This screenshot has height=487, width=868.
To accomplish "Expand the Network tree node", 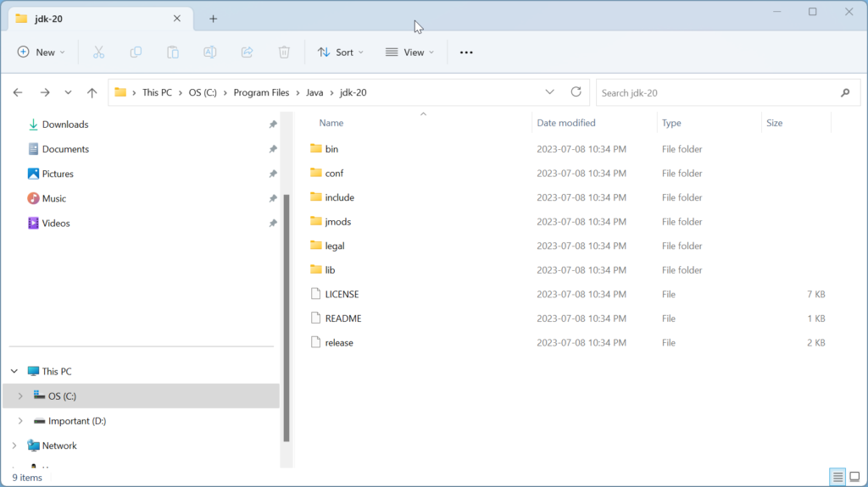I will pos(14,445).
